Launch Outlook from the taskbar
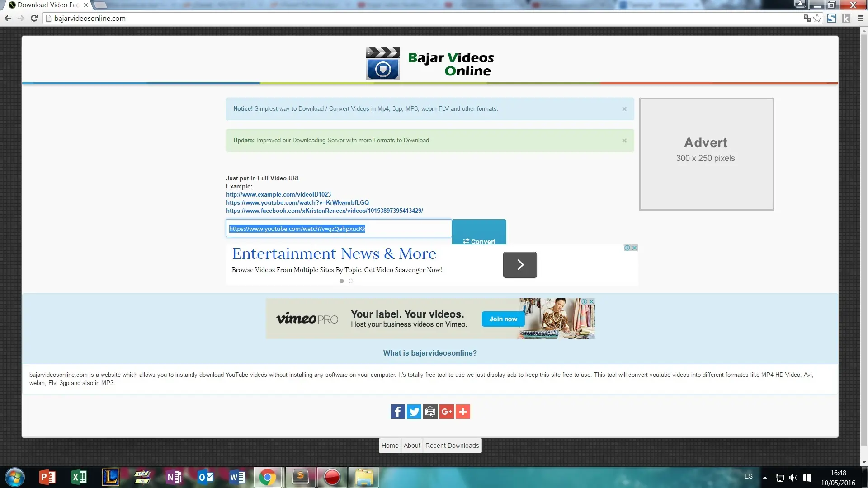The image size is (868, 488). tap(206, 477)
